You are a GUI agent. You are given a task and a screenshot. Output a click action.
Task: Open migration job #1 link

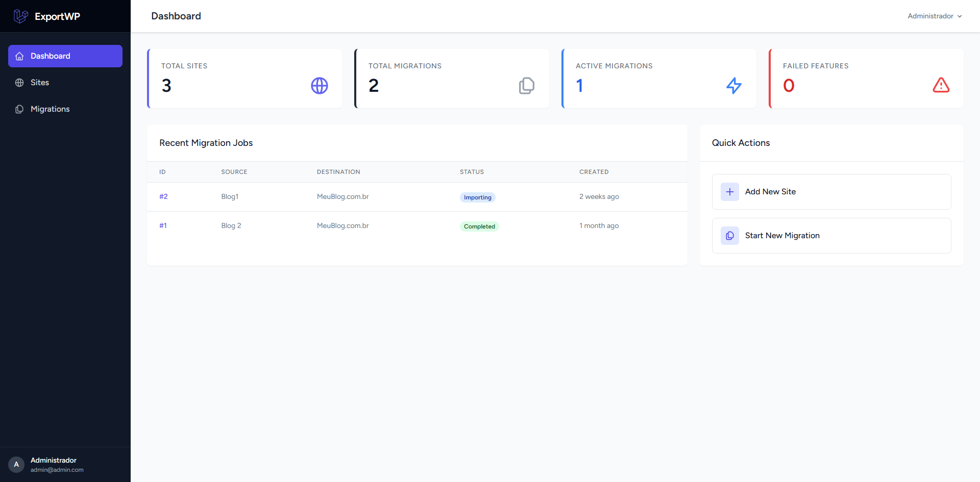163,226
